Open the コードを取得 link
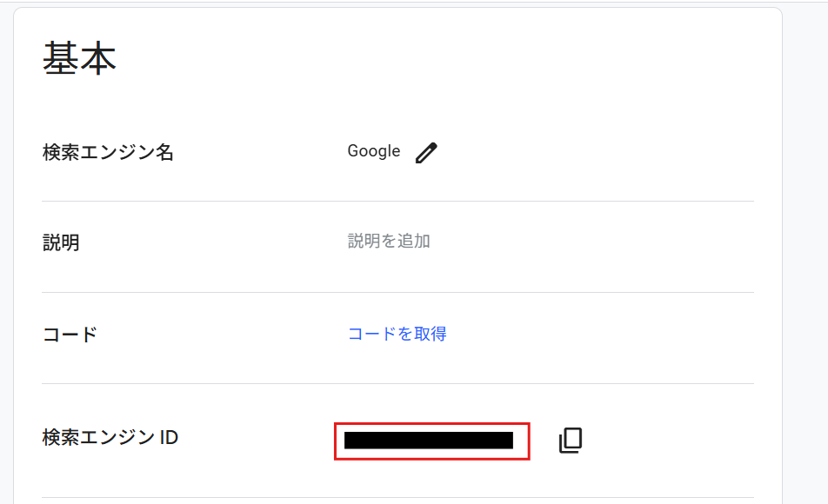Viewport: 828px width, 504px height. tap(397, 334)
